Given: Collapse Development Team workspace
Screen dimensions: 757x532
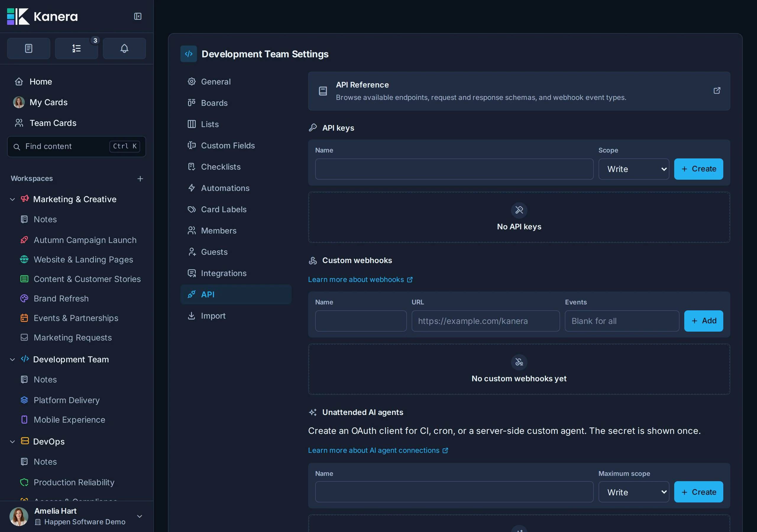Looking at the screenshot, I should (12, 360).
